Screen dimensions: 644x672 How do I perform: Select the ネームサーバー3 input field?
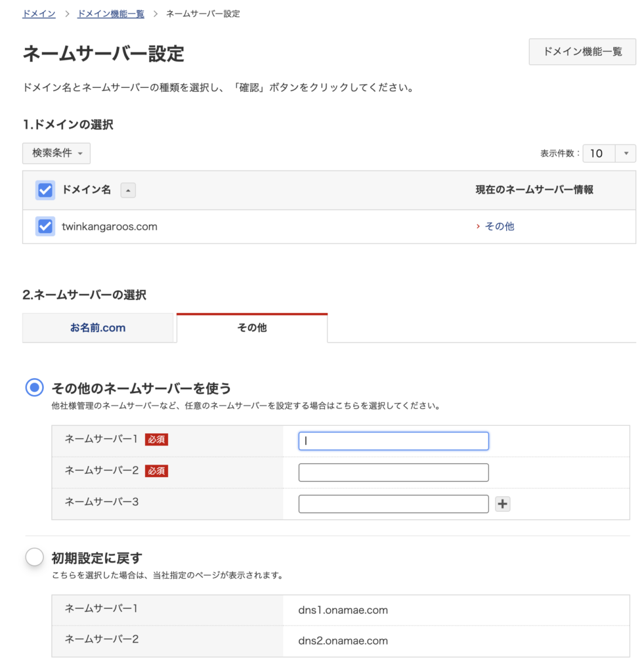pos(394,504)
